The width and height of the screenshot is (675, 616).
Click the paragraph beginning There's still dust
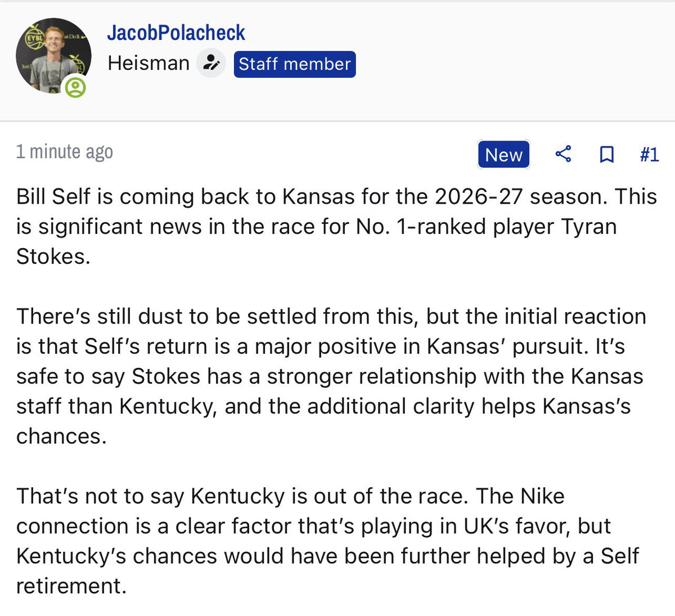[331, 376]
